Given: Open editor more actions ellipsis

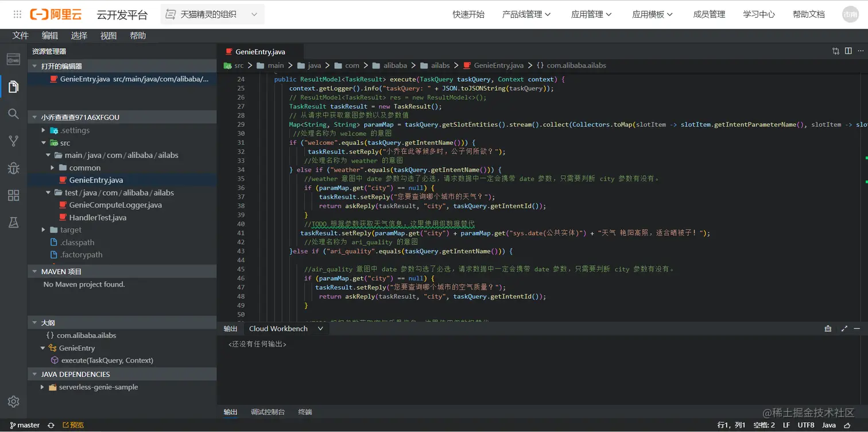Looking at the screenshot, I should (x=860, y=51).
